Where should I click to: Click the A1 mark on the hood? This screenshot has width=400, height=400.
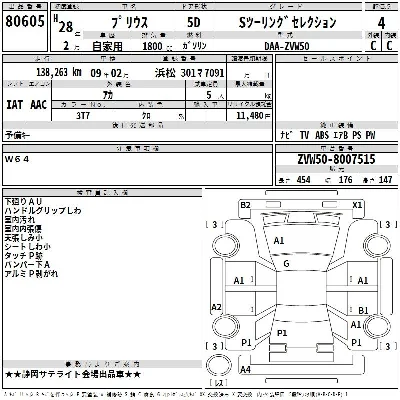click(279, 240)
